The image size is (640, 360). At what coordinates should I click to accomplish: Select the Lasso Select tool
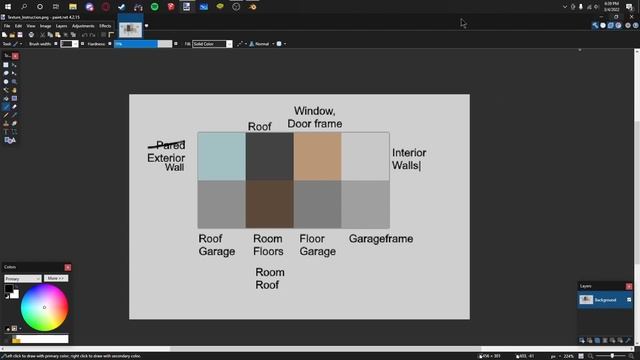point(6,73)
